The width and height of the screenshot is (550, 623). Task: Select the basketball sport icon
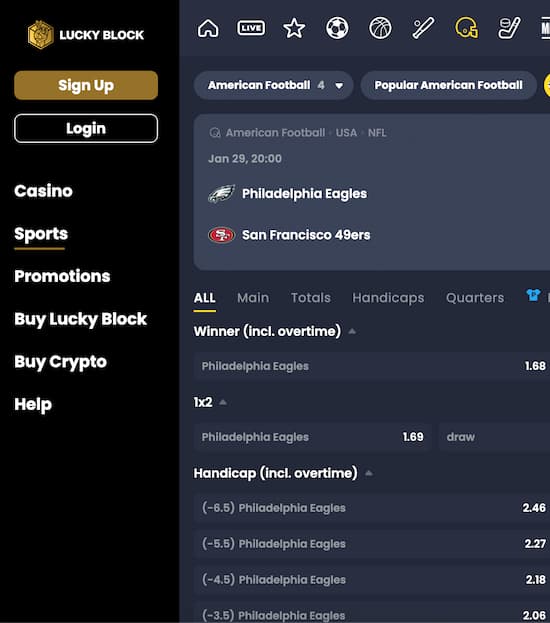point(380,28)
